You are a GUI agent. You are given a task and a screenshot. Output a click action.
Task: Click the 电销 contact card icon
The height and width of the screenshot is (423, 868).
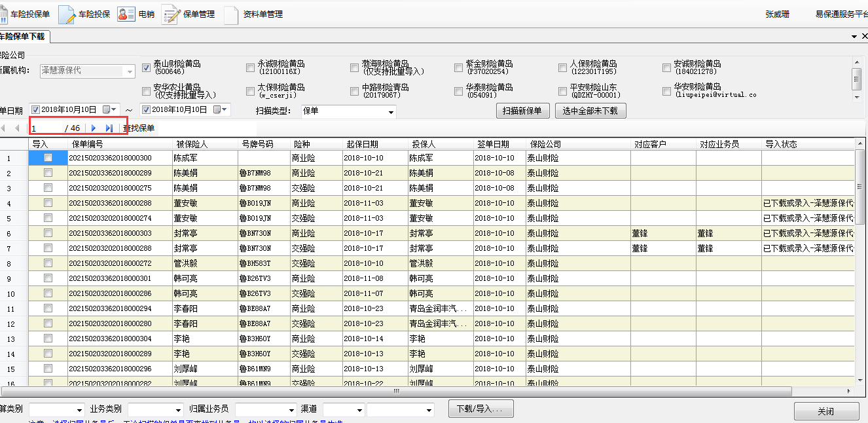click(x=126, y=14)
